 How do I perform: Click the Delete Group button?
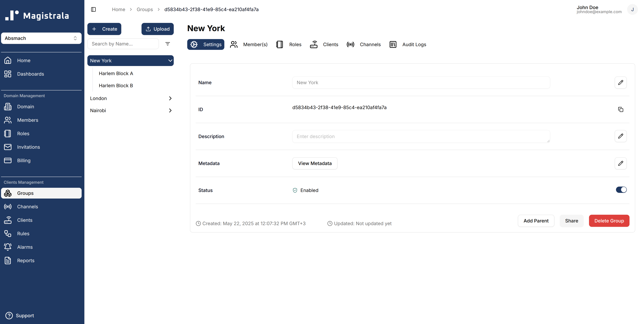(x=609, y=221)
